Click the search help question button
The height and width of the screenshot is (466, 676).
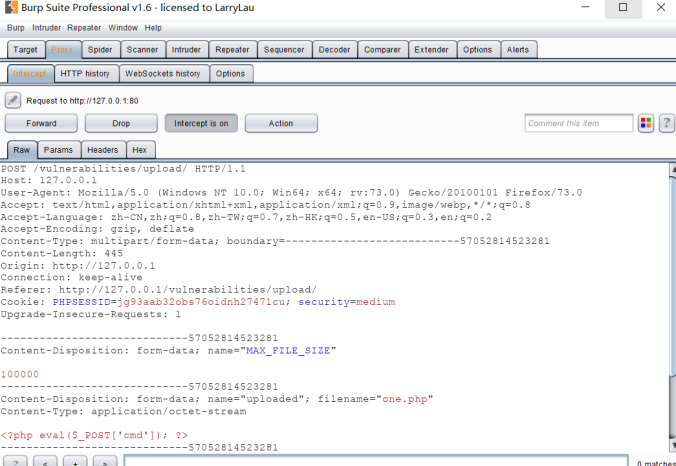(16, 461)
